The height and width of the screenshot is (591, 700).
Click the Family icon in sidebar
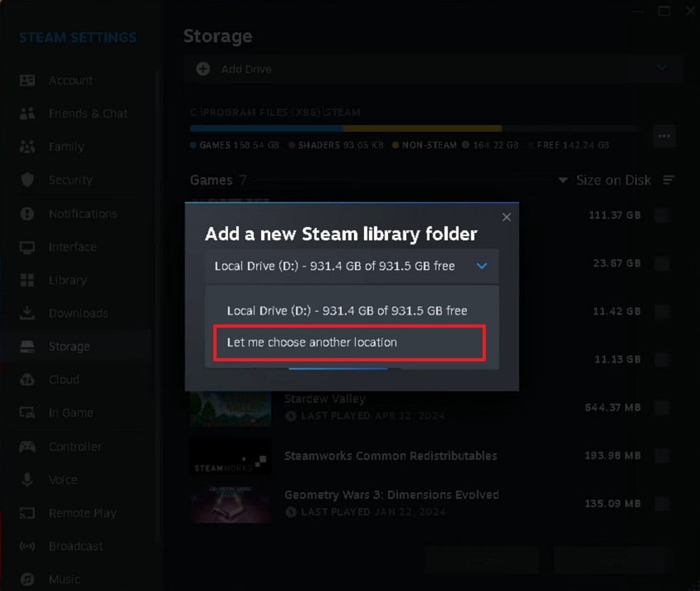(27, 147)
